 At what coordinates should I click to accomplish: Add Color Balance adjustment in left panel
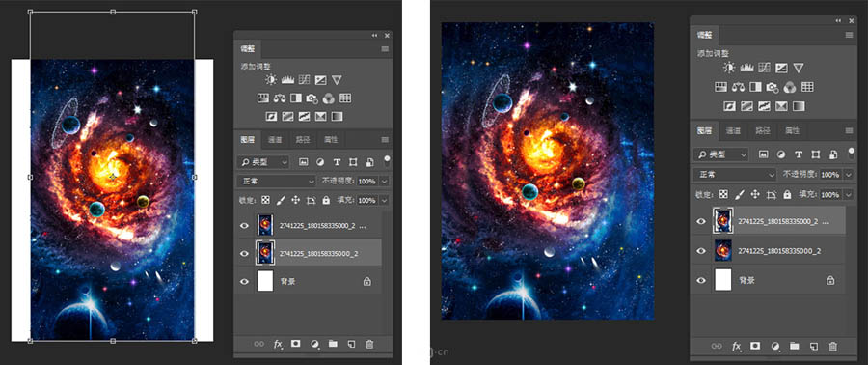coord(279,98)
